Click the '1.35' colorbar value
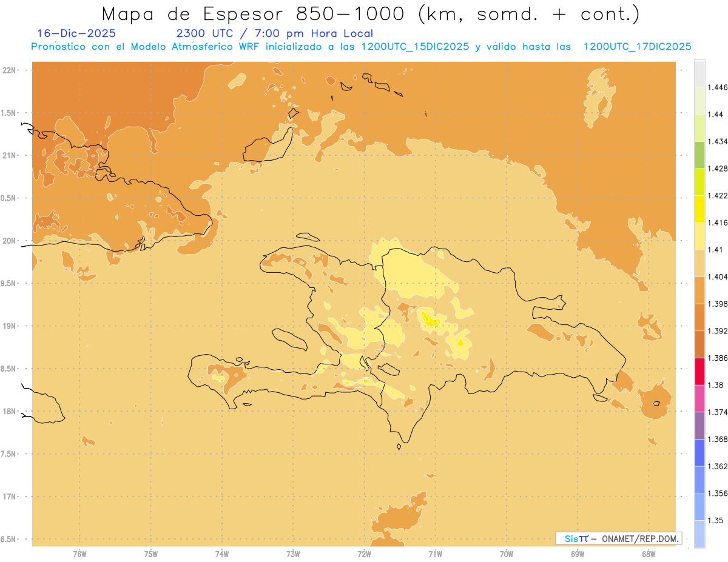The image size is (728, 562). [716, 520]
